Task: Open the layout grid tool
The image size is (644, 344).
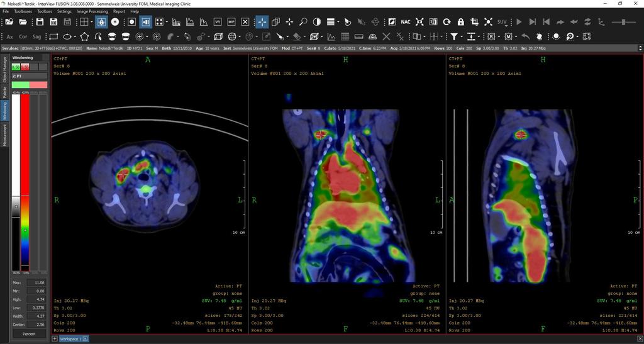Action: pos(84,22)
